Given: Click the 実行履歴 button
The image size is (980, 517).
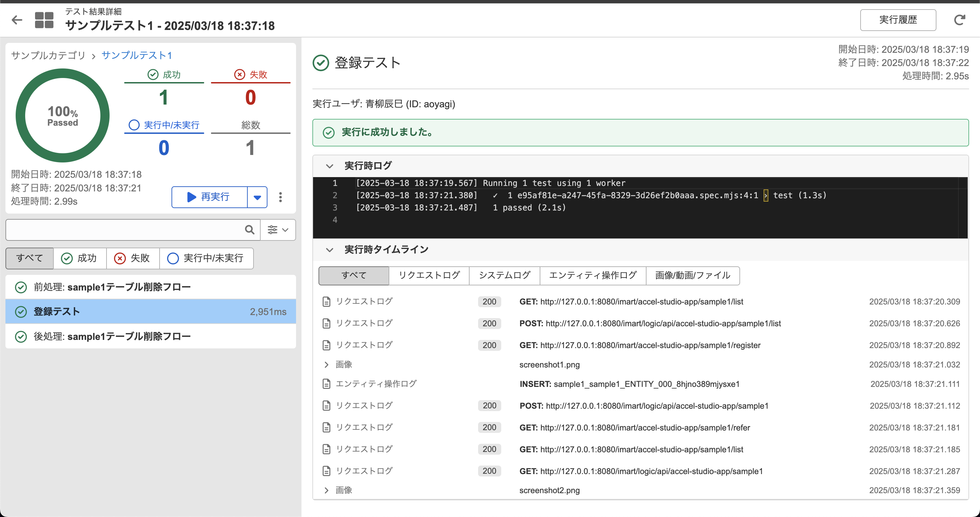Looking at the screenshot, I should 898,20.
